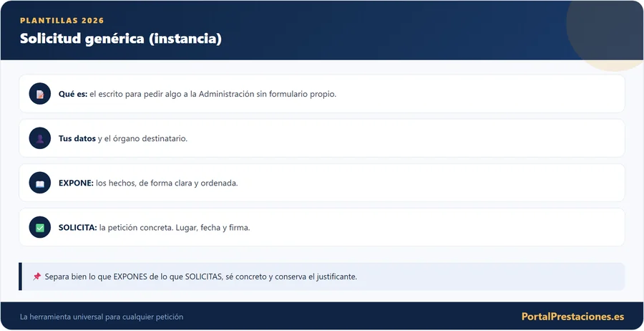The height and width of the screenshot is (331, 644).
Task: Click text 'el escrito para pedir algo a la Administración sin formulario propio.'
Action: click(x=213, y=94)
